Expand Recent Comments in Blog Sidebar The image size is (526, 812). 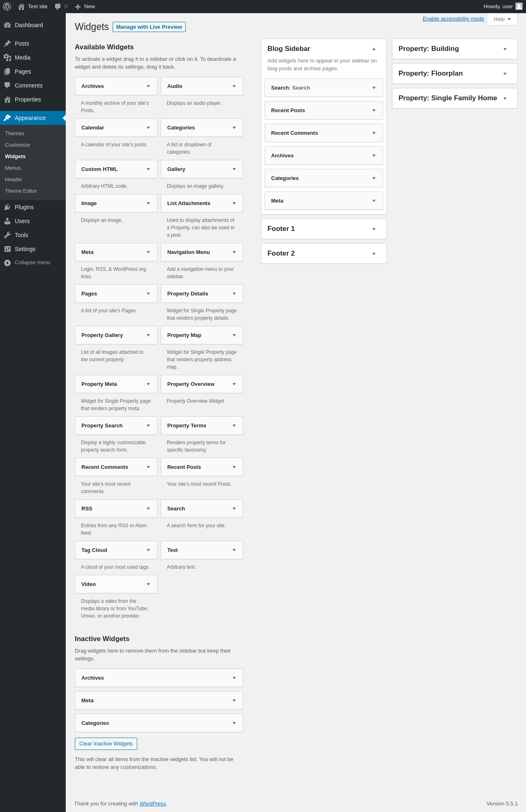[374, 133]
